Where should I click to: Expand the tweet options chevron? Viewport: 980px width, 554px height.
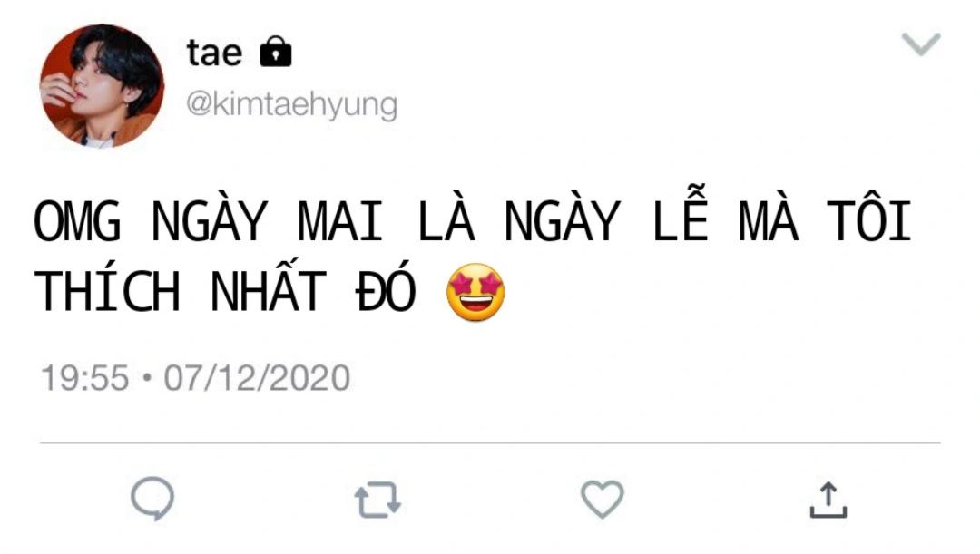[921, 44]
